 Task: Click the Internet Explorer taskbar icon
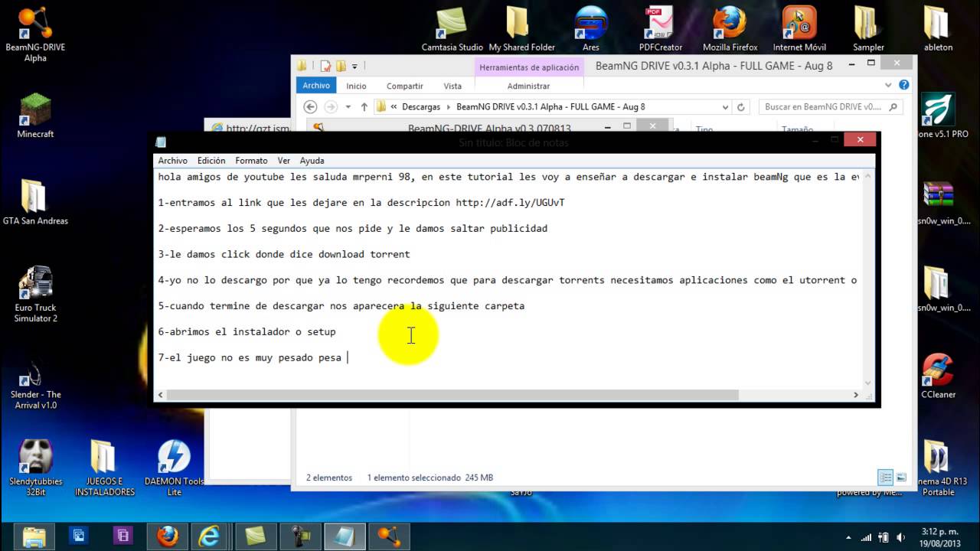pyautogui.click(x=210, y=535)
